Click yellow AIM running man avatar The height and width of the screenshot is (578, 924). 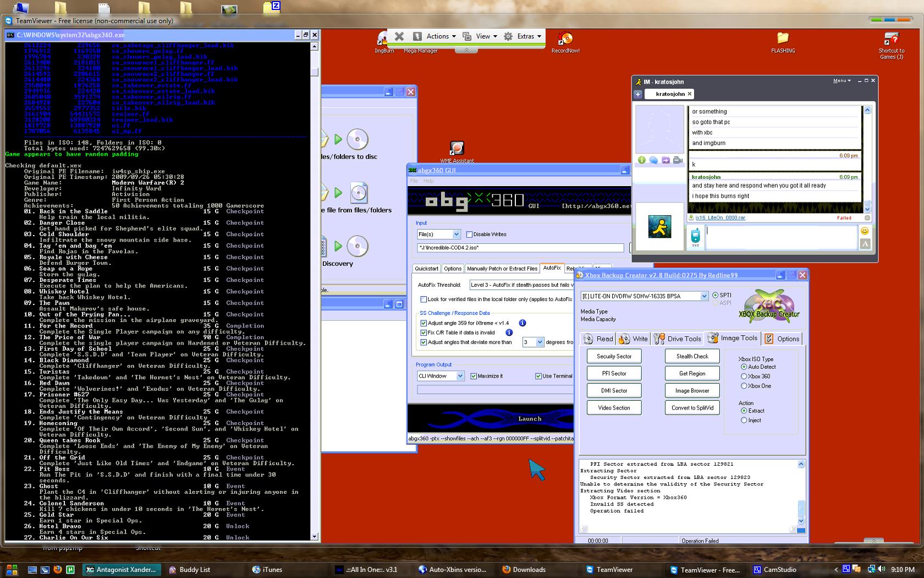point(659,227)
